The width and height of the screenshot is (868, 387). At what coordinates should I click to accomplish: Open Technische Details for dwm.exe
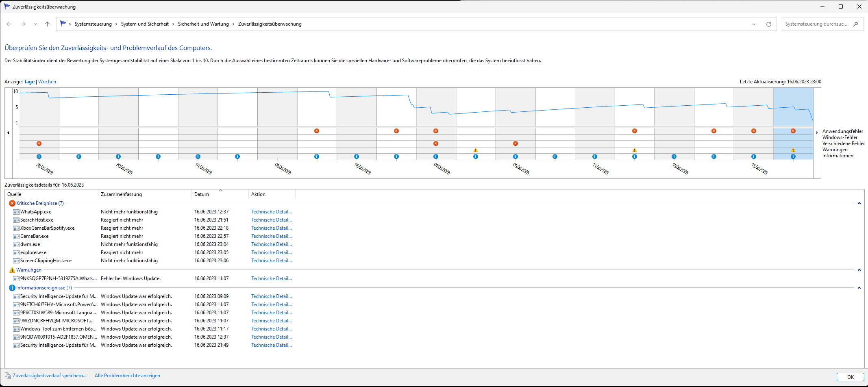tap(272, 244)
